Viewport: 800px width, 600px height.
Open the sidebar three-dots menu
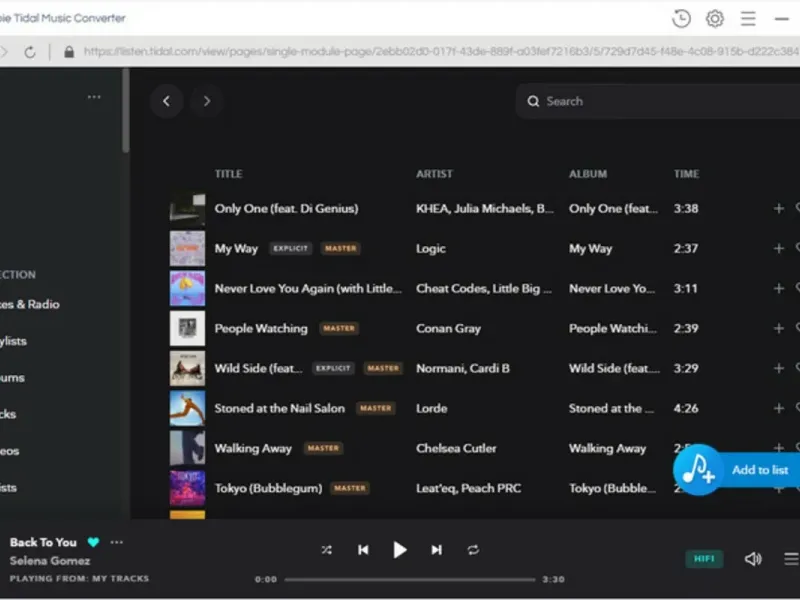[x=94, y=97]
